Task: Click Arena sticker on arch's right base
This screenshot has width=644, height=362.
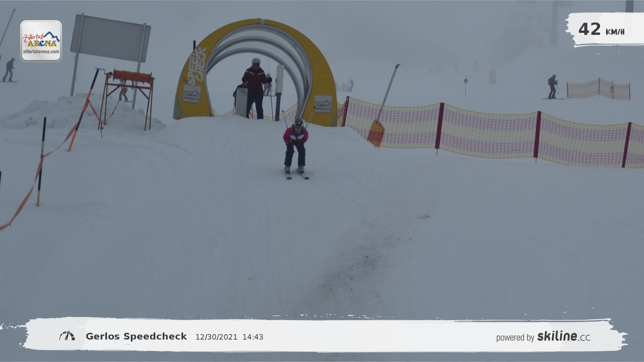Action: 323,104
